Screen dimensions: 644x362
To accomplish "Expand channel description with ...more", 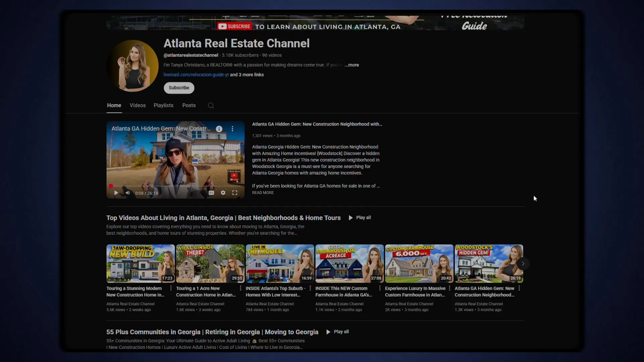I will [x=352, y=65].
